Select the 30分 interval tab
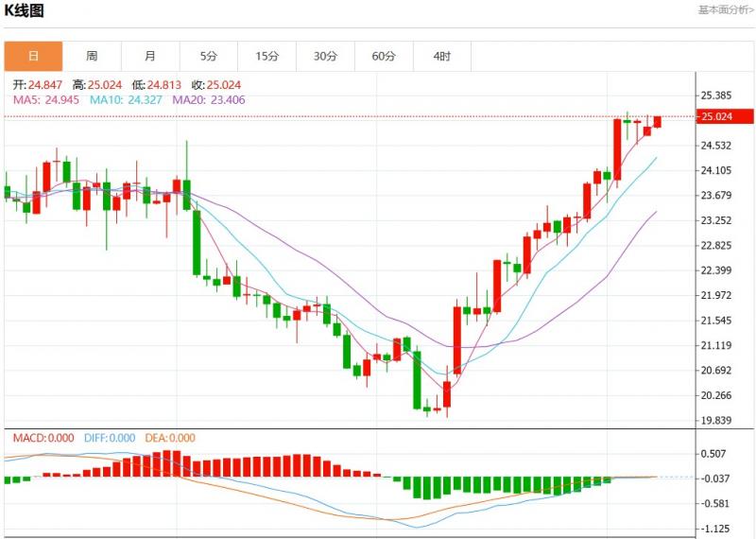The width and height of the screenshot is (756, 539). (325, 57)
